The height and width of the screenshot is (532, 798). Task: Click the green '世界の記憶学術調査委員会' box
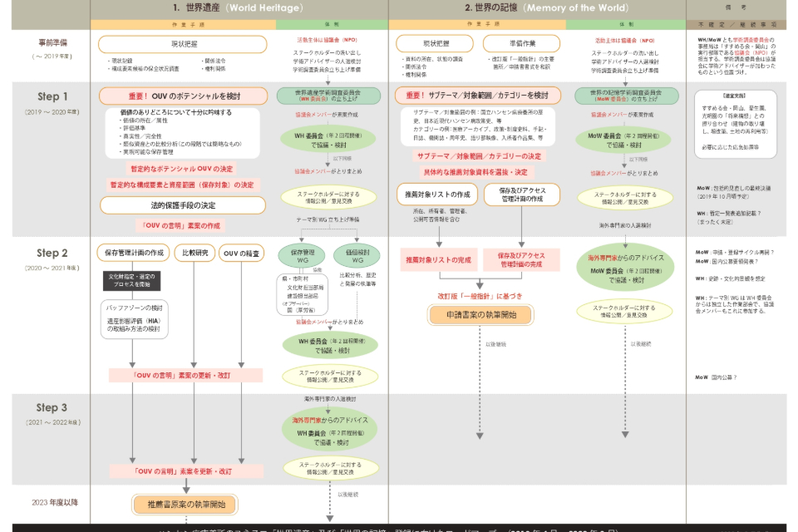pyautogui.click(x=626, y=96)
